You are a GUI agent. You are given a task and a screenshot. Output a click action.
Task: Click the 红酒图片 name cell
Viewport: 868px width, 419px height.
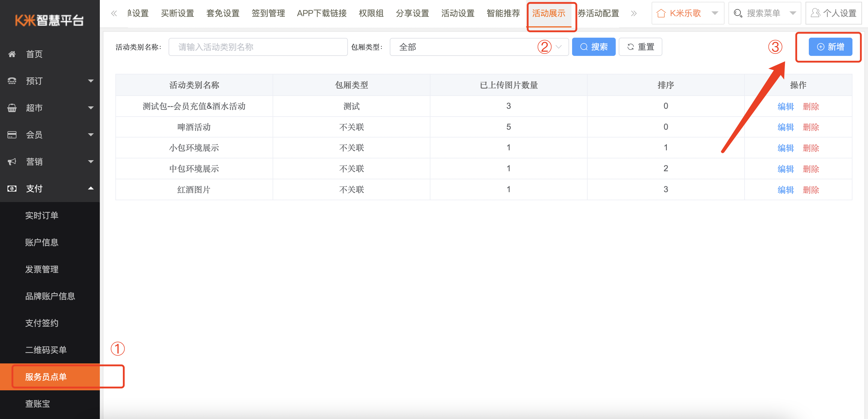pos(194,190)
